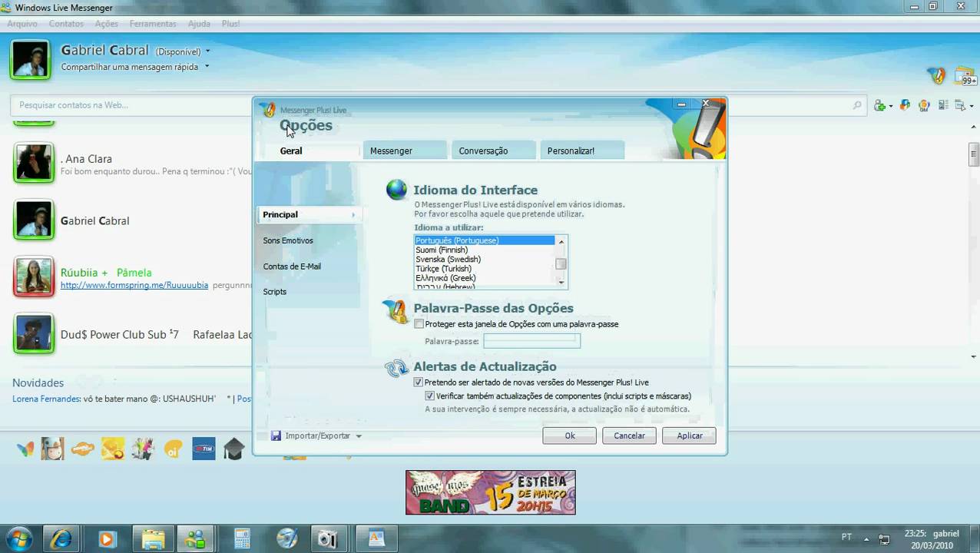Expand the window menu icon dropdown arrow
Viewport: 980px width, 553px height.
pyautogui.click(x=970, y=106)
